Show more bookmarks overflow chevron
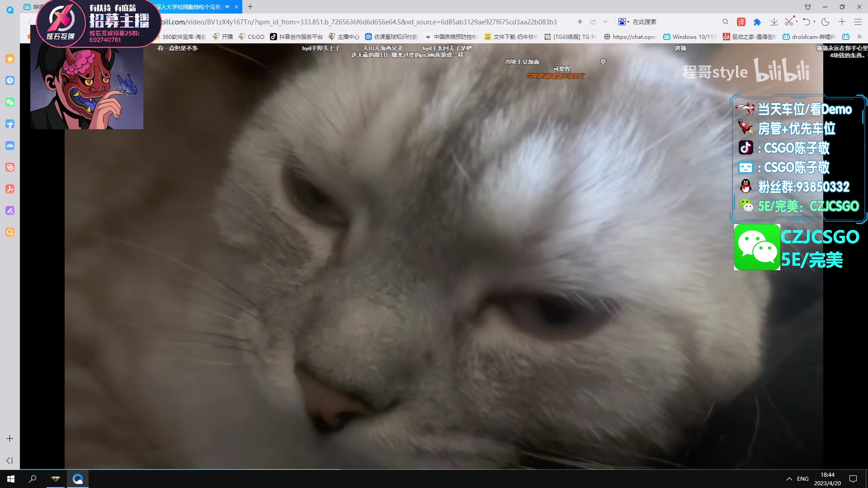This screenshot has width=868, height=488. pos(859,37)
